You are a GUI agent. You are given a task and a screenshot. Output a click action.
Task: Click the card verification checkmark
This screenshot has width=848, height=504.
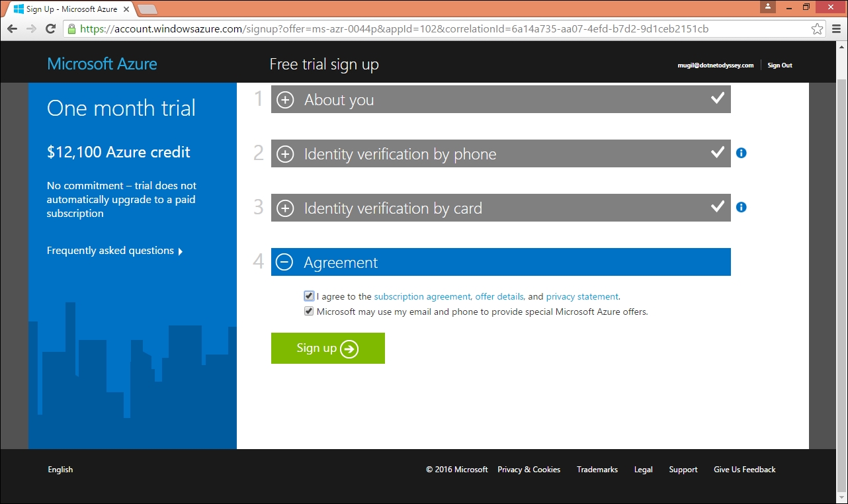click(717, 206)
